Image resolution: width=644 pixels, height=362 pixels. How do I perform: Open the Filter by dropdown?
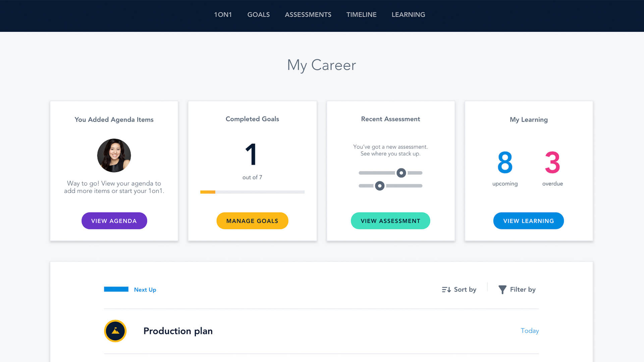tap(522, 289)
